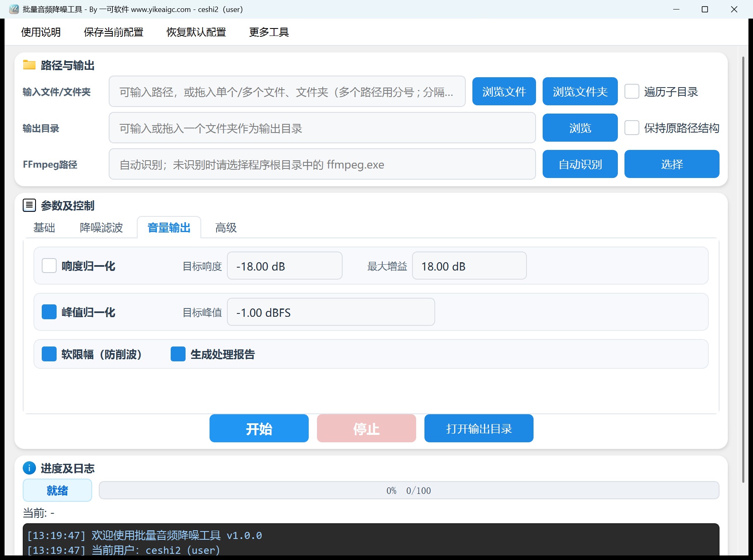The width and height of the screenshot is (753, 560).
Task: Click the 最大增益 label
Action: (387, 266)
